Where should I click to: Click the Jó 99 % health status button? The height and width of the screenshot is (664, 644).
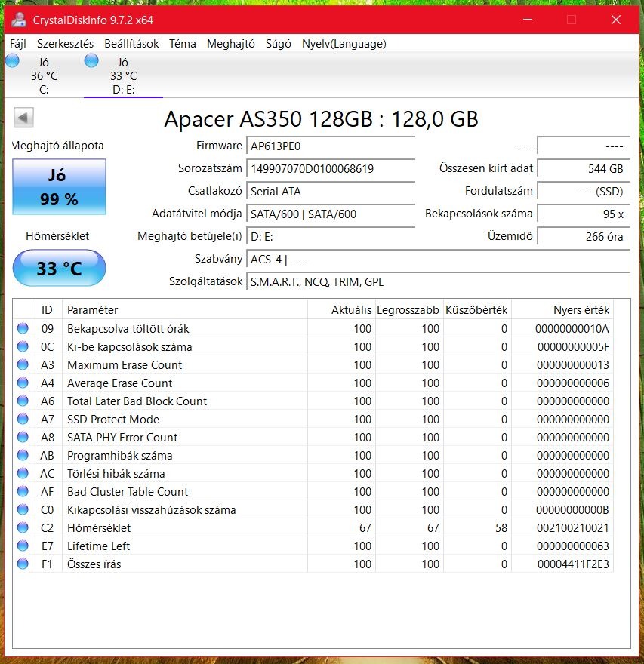60,187
